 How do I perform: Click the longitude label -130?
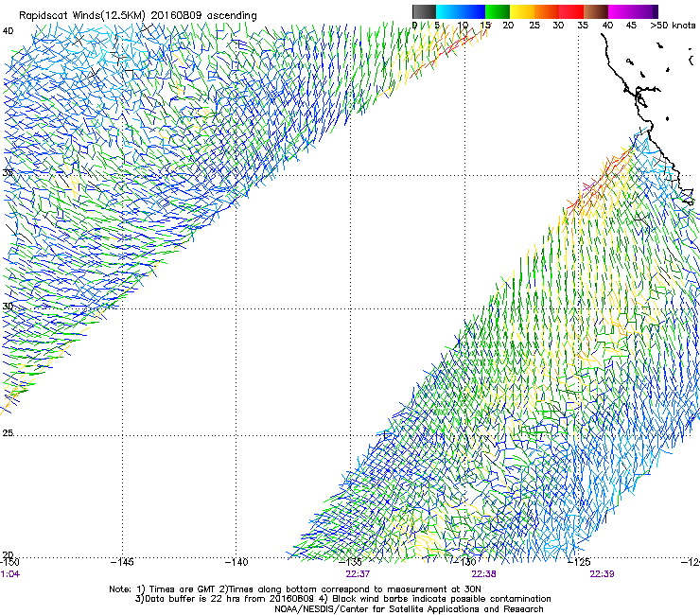click(x=464, y=562)
